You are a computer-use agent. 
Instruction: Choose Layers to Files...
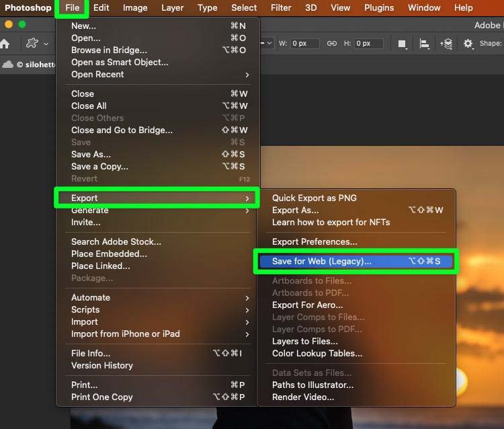tap(356, 341)
